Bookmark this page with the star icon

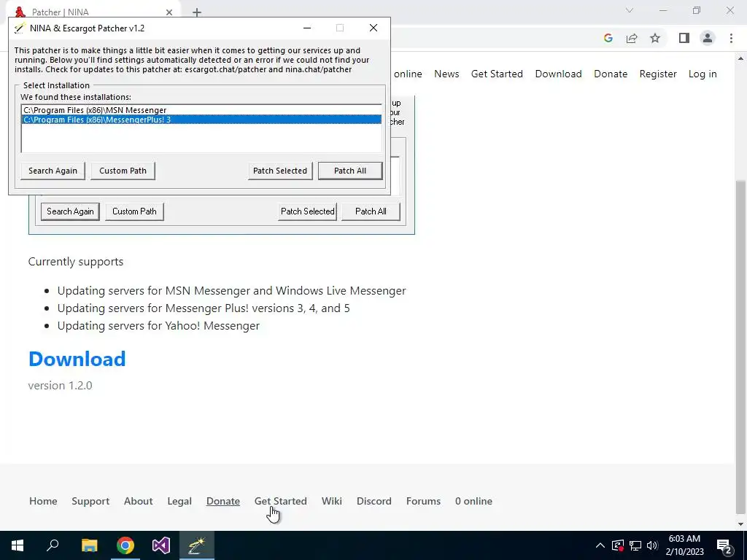point(655,38)
